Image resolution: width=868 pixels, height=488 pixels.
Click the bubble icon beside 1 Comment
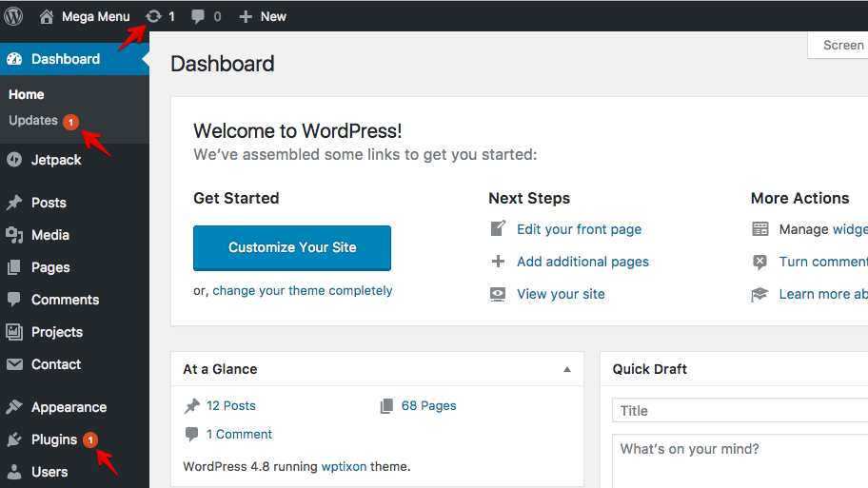pos(191,435)
